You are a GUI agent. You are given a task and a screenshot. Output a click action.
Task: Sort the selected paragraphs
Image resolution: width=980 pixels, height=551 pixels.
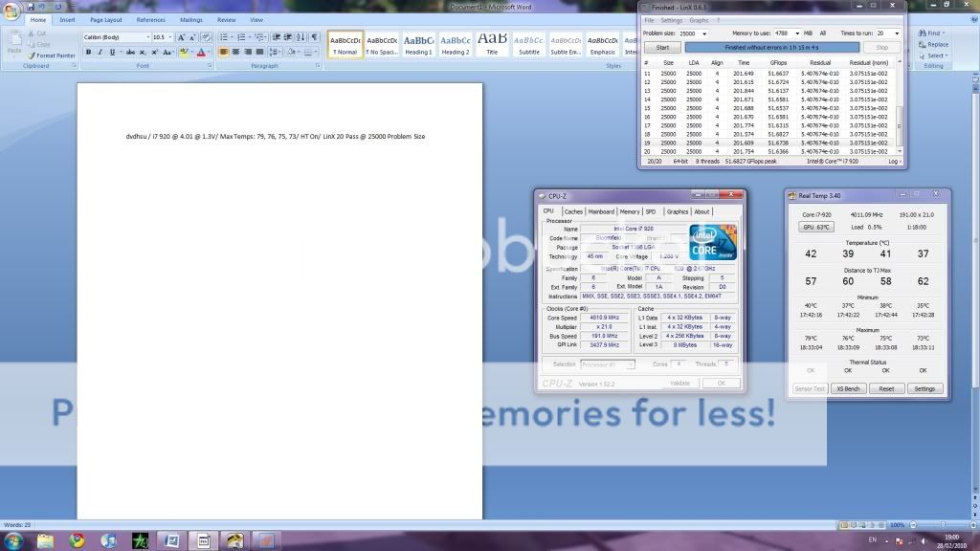tap(301, 37)
